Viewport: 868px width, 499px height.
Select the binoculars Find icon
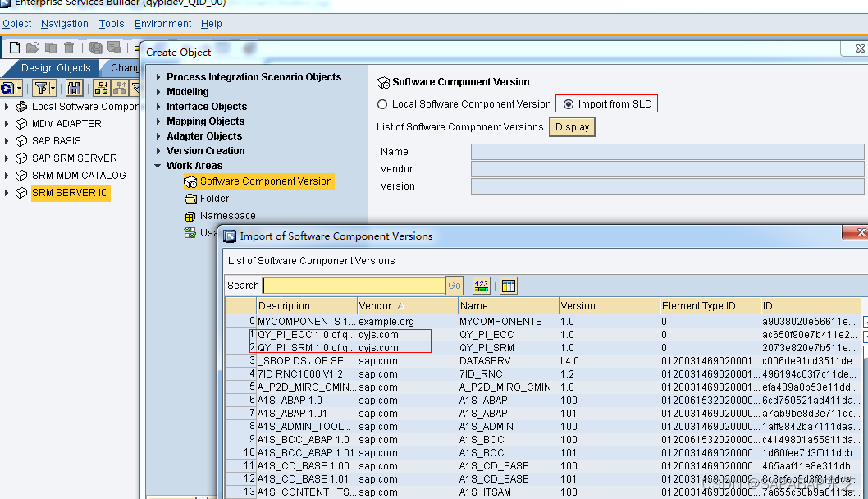74,87
